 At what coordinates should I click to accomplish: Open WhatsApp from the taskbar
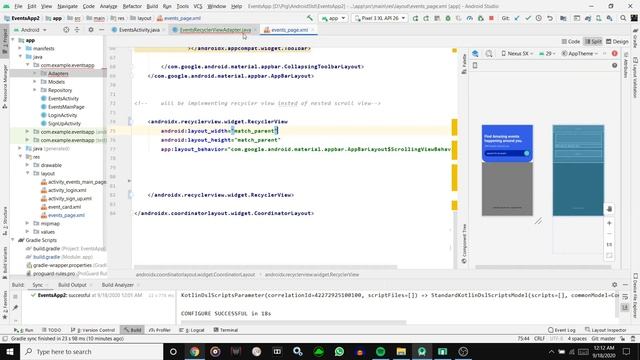339,351
